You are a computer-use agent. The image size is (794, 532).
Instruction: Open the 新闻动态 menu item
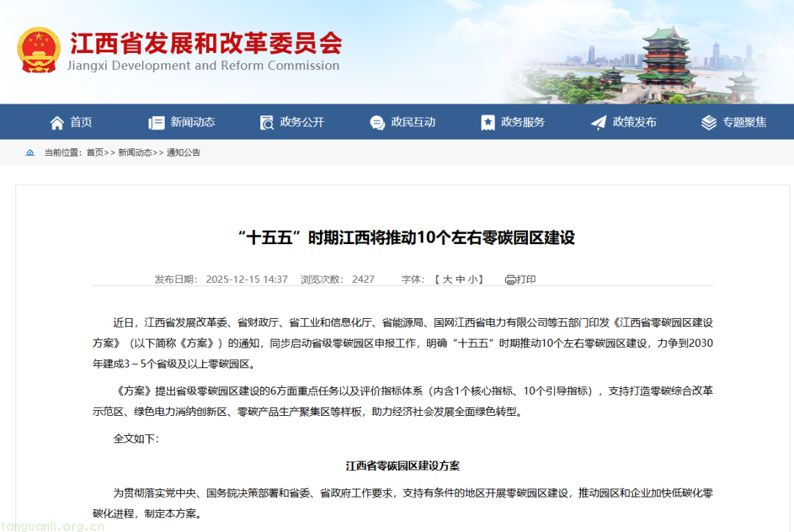coord(193,123)
